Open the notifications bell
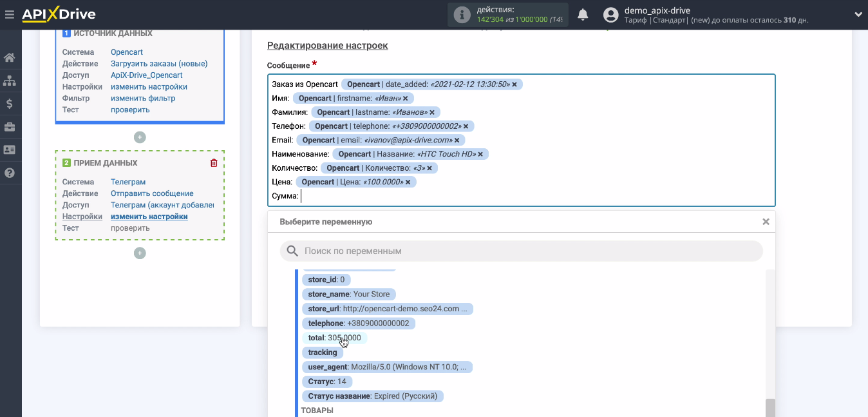 coord(583,14)
